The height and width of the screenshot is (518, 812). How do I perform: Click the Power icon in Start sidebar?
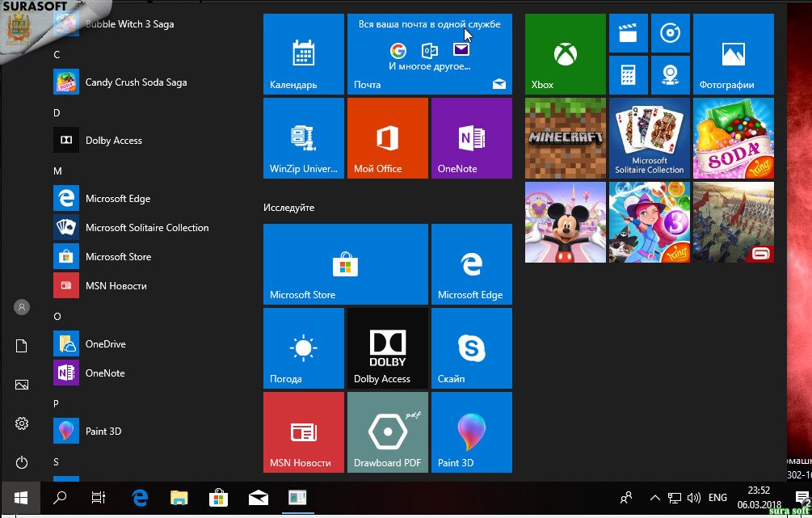point(22,462)
